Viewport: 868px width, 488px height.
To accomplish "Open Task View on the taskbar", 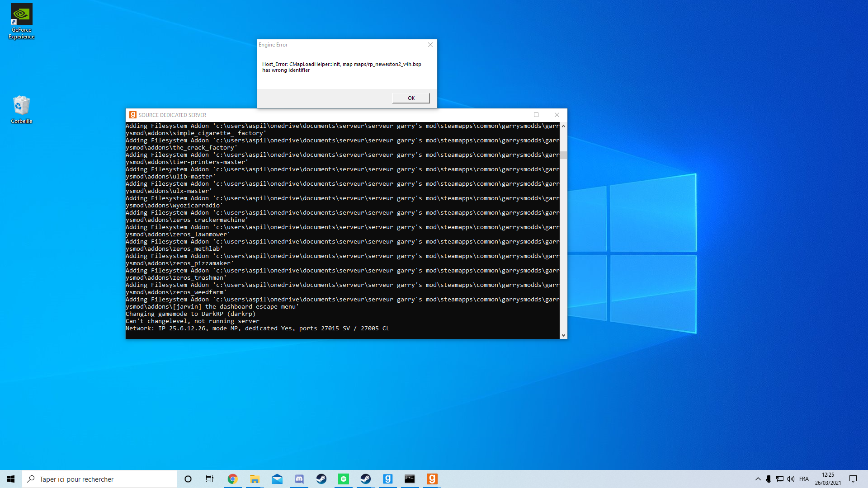I will [x=210, y=479].
